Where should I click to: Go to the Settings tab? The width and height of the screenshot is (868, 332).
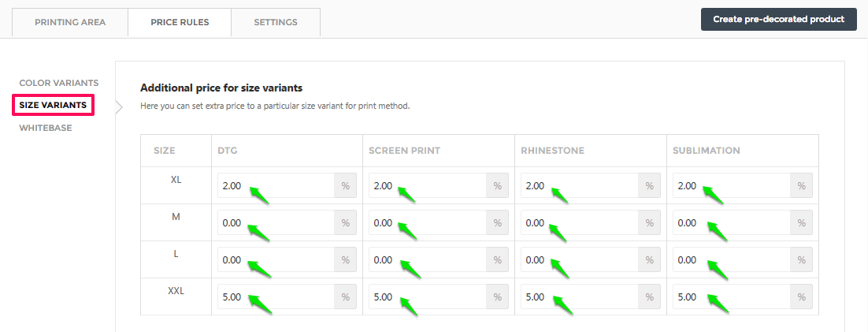(276, 23)
